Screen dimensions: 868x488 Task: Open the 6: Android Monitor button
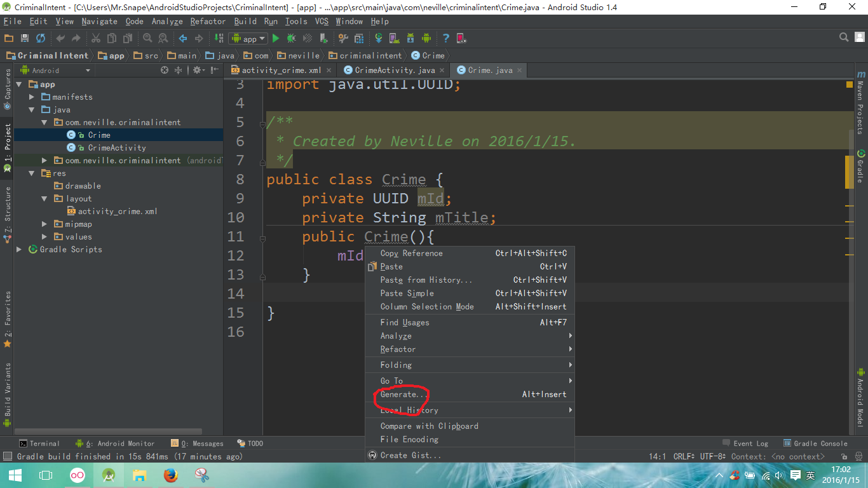(x=115, y=444)
